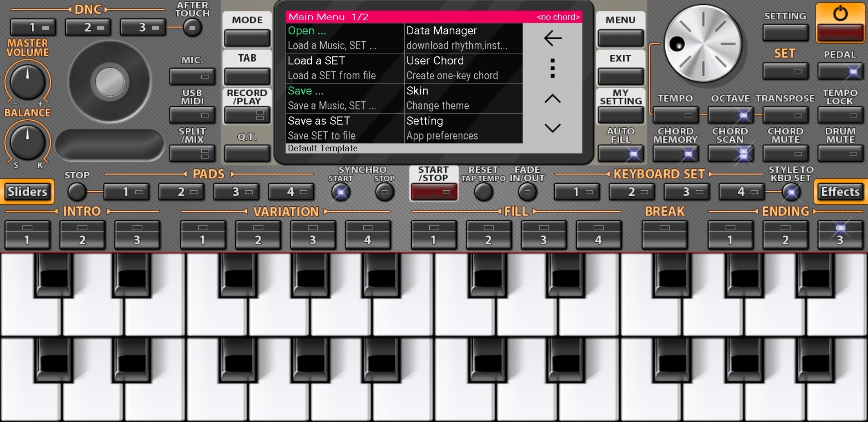Disable the Auto Fill button

click(x=621, y=154)
